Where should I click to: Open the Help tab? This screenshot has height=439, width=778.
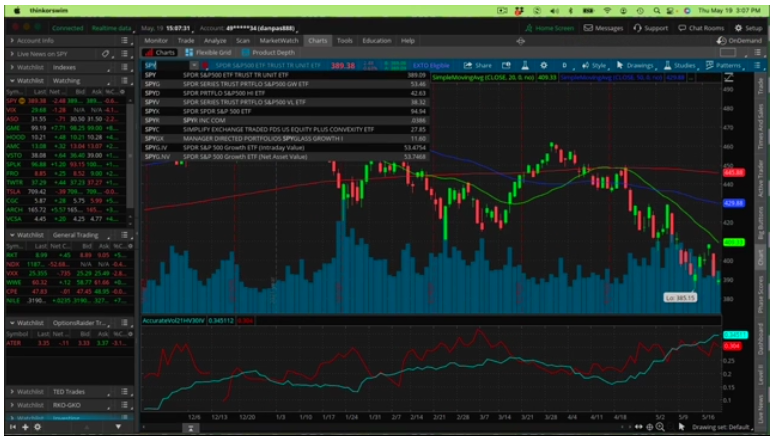tap(408, 41)
